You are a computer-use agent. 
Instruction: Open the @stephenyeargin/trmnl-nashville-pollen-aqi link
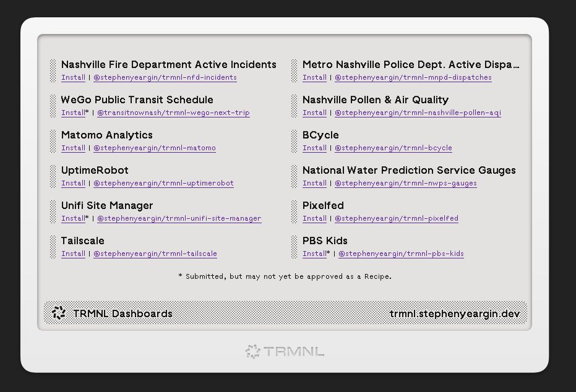pos(418,113)
